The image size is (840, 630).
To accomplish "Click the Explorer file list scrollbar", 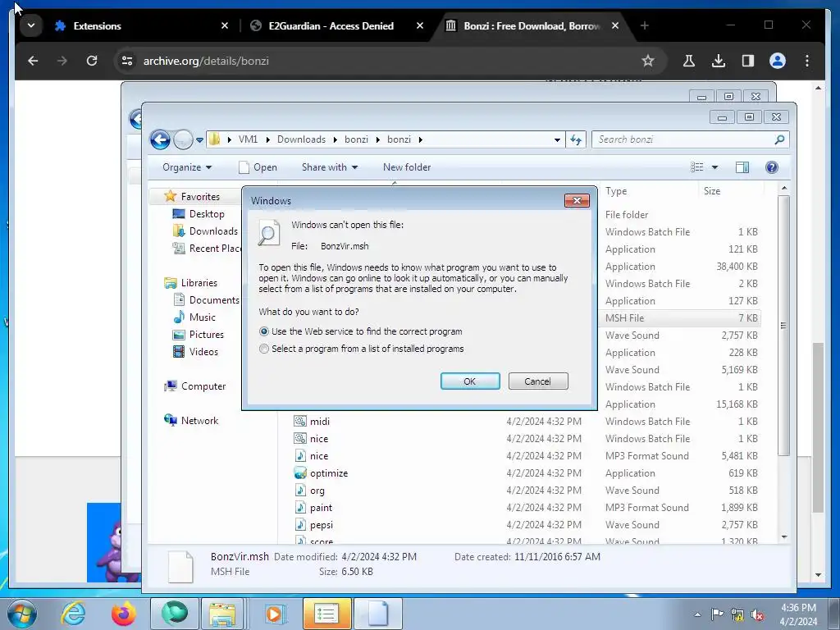I will tap(783, 325).
